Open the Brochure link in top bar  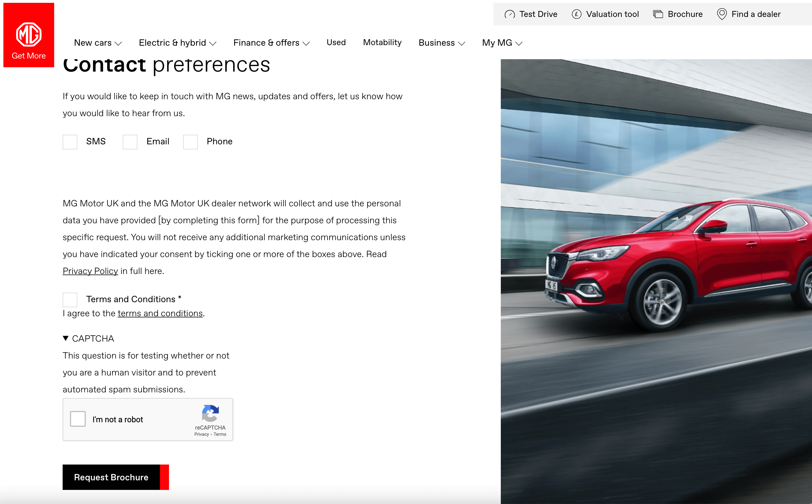pos(678,14)
